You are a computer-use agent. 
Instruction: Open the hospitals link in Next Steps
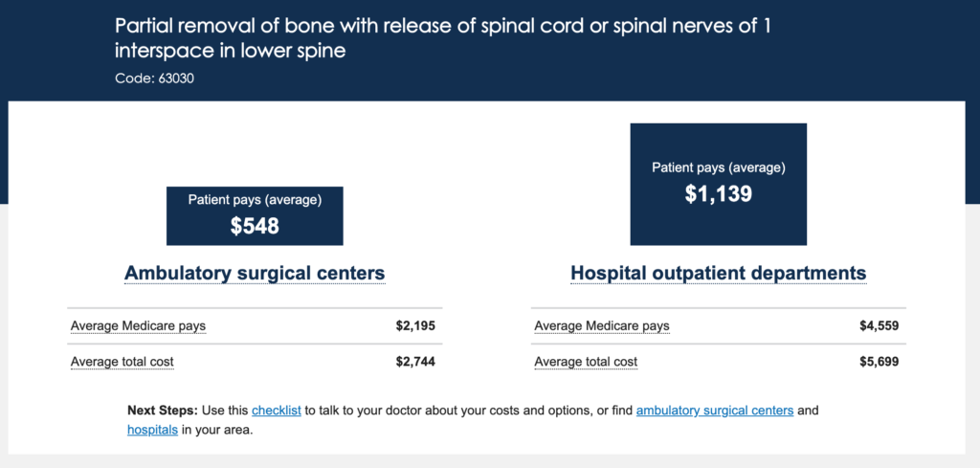(152, 430)
